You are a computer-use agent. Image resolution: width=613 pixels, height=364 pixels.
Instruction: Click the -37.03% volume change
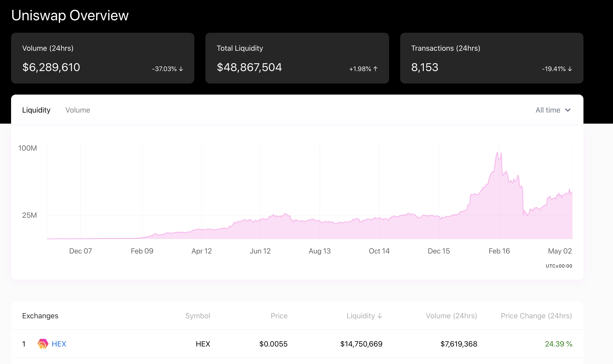pos(164,69)
